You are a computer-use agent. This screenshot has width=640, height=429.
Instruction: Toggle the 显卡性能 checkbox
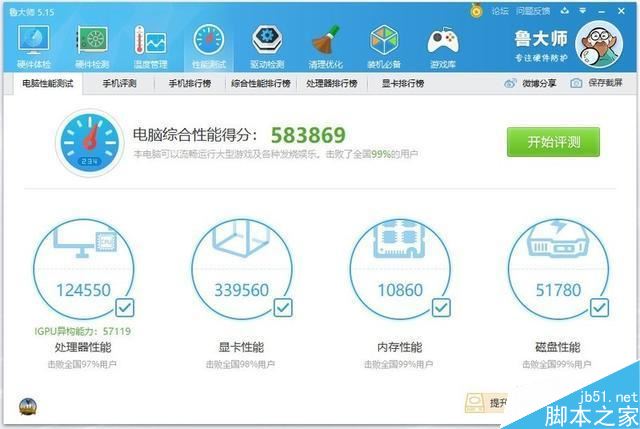283,307
